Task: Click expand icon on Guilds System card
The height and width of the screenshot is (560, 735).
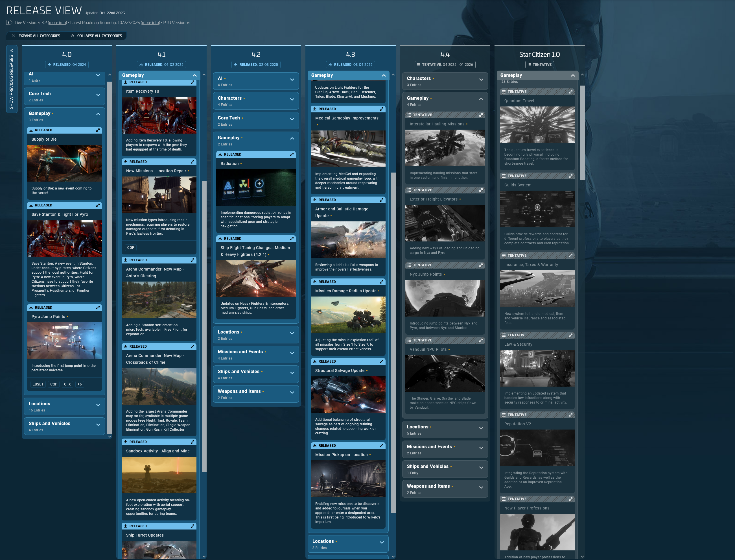Action: point(571,176)
